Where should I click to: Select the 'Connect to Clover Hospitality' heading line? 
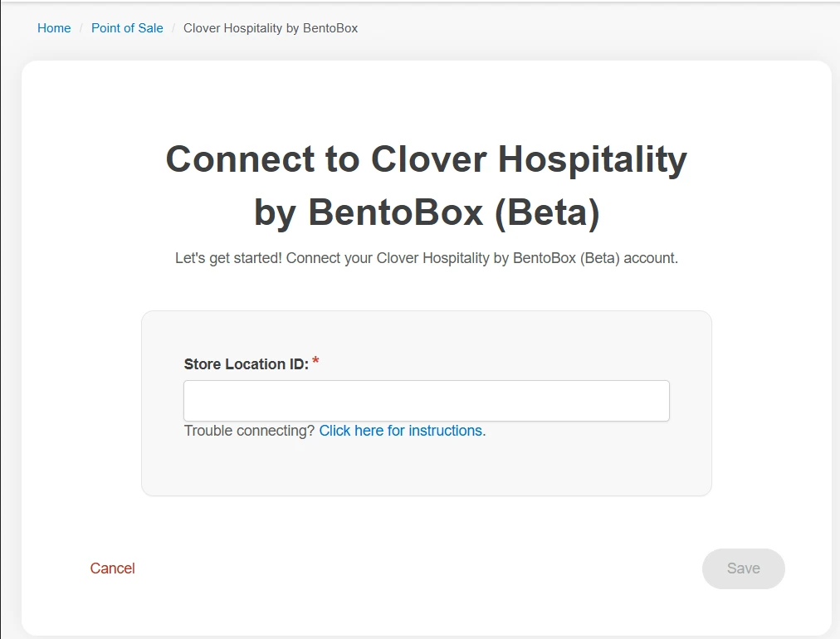426,159
